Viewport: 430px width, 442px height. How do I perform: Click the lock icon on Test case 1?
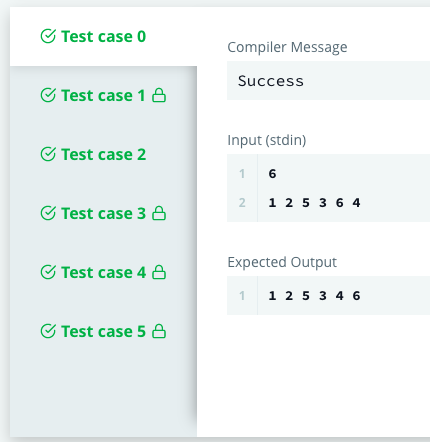point(159,95)
